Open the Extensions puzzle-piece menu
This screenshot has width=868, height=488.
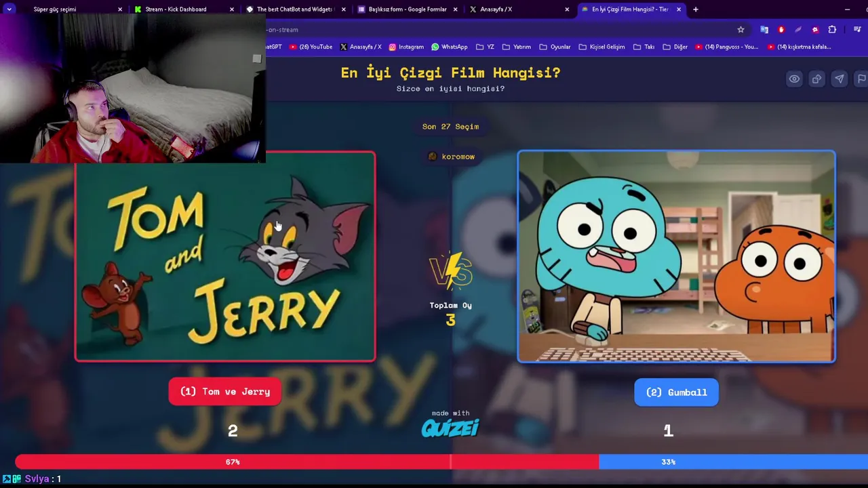coord(832,30)
